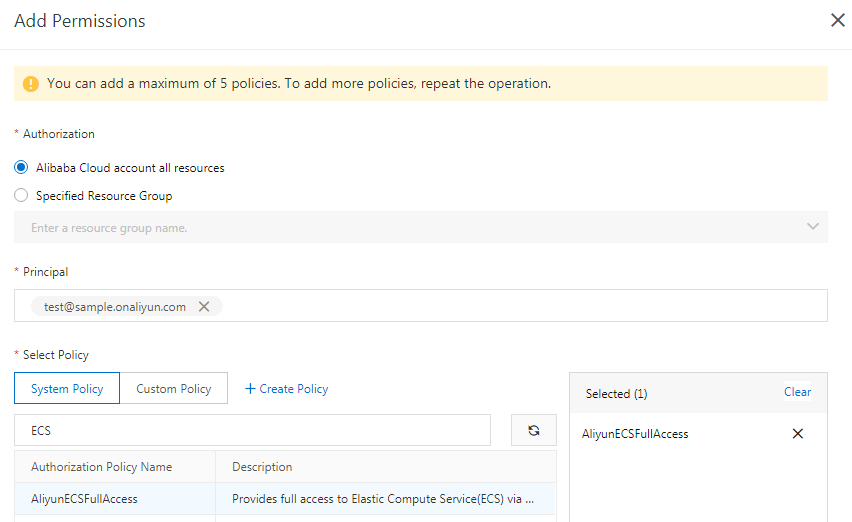The height and width of the screenshot is (522, 852).
Task: Remove AliyunECSFullAccess from selected list
Action: point(798,433)
